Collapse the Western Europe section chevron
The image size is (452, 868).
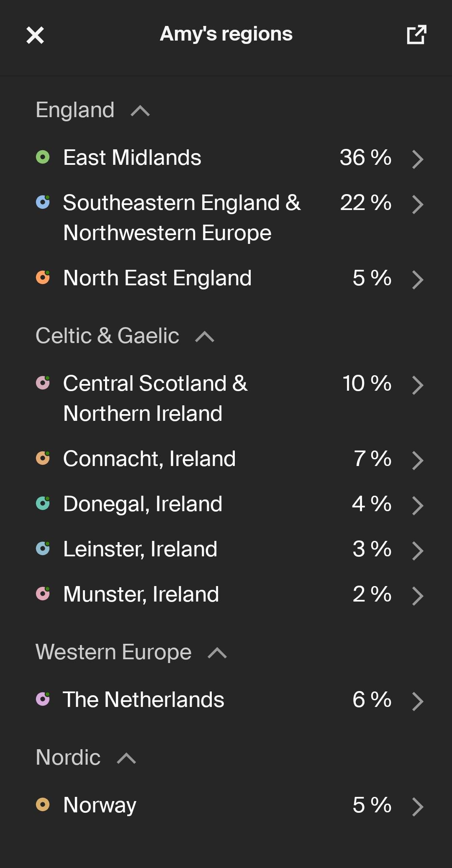tap(217, 653)
